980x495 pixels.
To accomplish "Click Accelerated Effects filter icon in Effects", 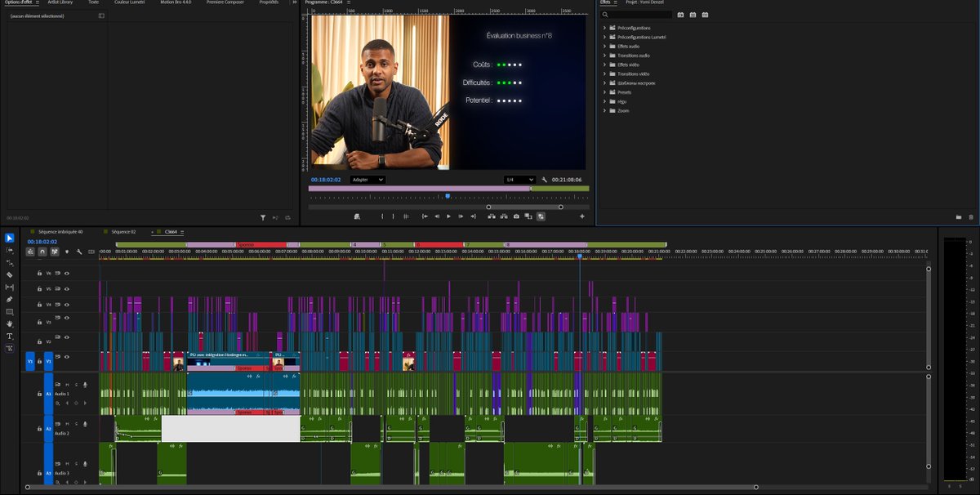I will [680, 15].
